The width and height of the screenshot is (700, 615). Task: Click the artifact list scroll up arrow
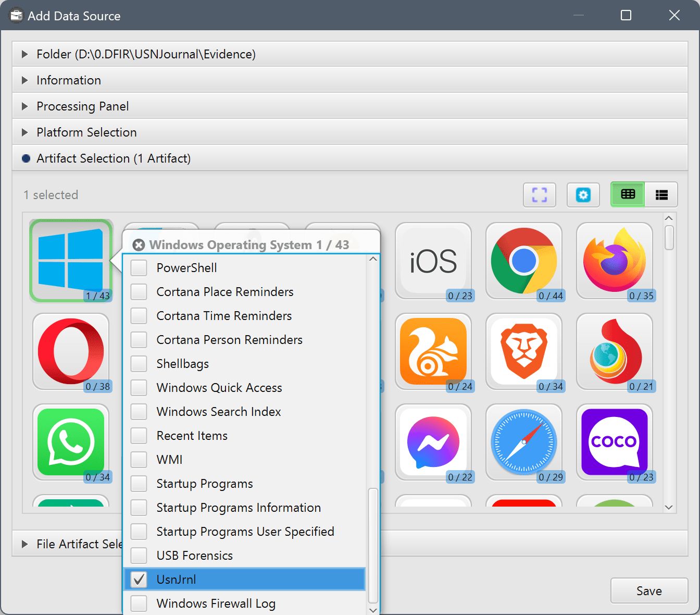(373, 259)
